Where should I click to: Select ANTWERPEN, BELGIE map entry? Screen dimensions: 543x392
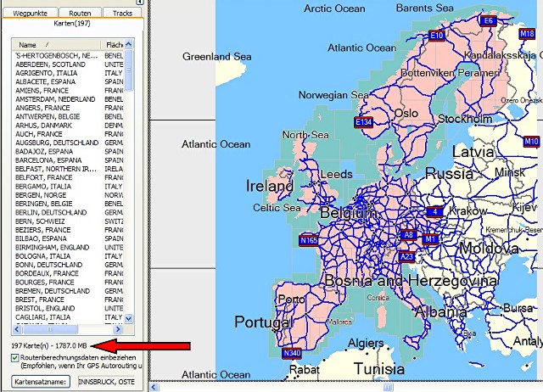pyautogui.click(x=68, y=116)
